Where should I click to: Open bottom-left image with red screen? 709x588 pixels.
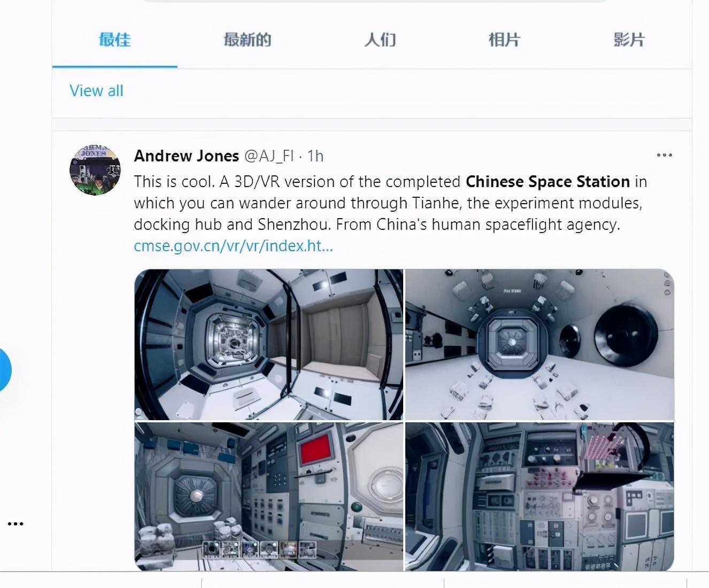click(x=268, y=497)
